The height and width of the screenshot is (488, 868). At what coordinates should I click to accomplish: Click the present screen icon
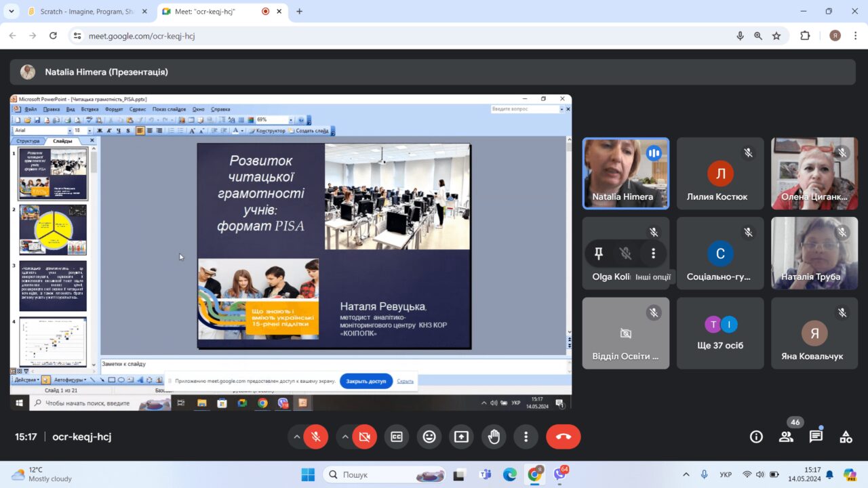[x=461, y=437]
